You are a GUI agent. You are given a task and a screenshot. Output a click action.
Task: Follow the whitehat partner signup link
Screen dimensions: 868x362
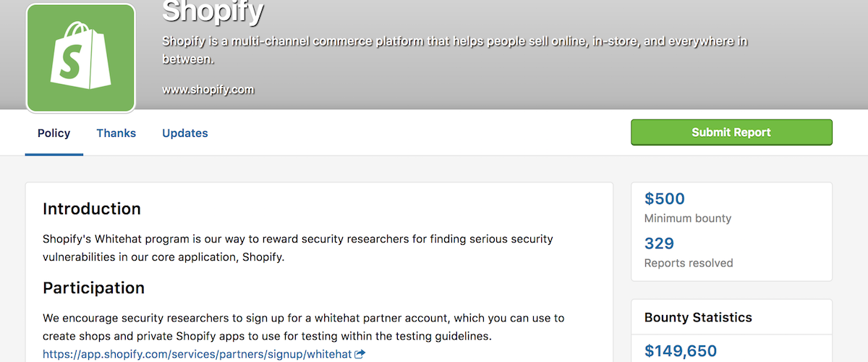pyautogui.click(x=197, y=354)
